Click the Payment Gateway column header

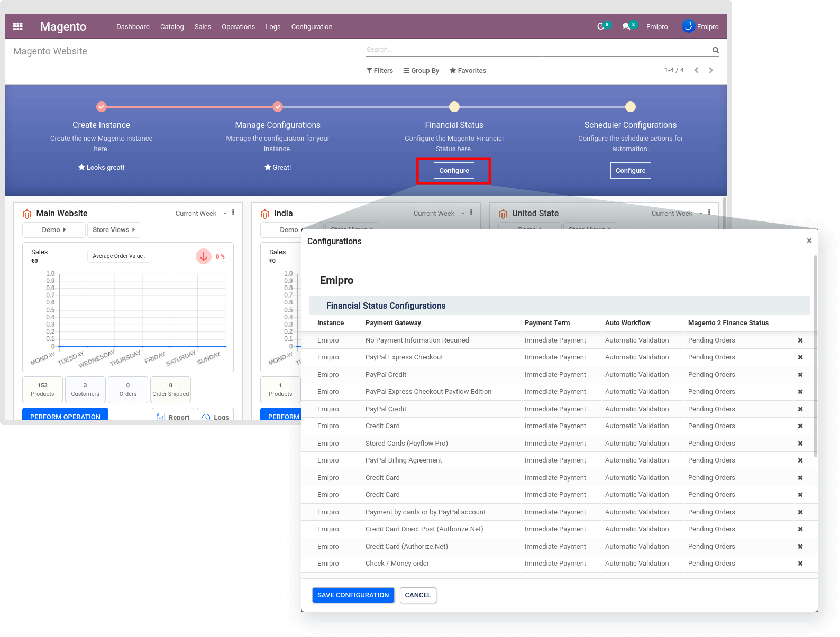(393, 323)
